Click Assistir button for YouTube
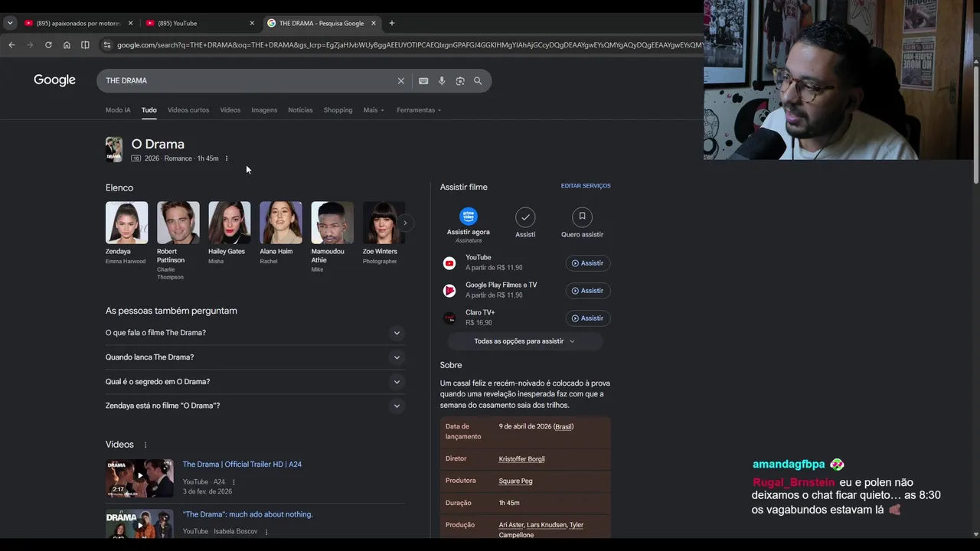Image resolution: width=980 pixels, height=551 pixels. 588,263
